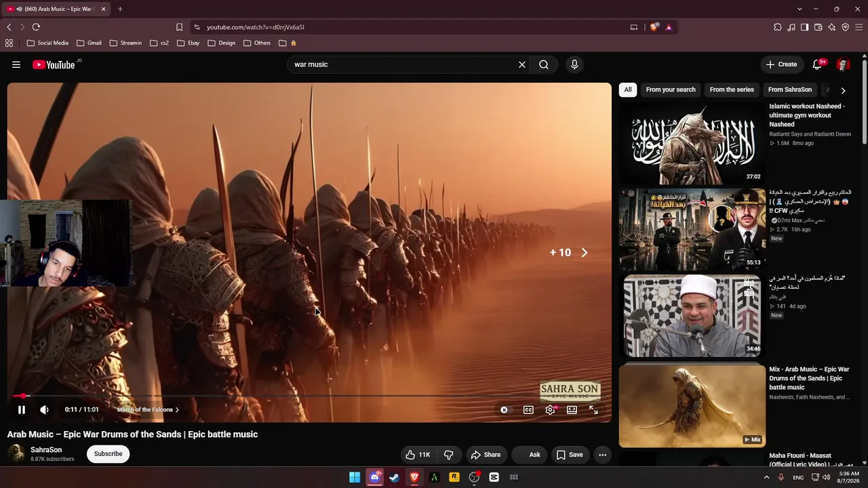This screenshot has height=488, width=868.
Task: Like the video with thumbs up
Action: (418, 455)
